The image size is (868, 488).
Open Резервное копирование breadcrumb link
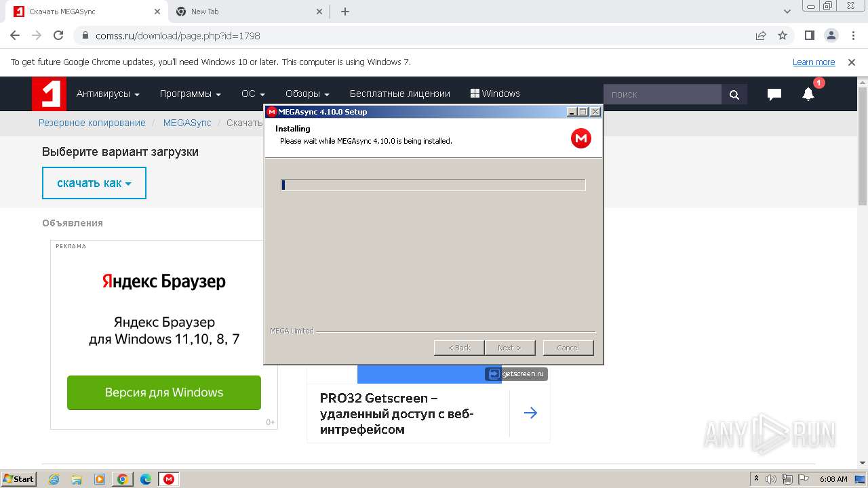pos(92,123)
